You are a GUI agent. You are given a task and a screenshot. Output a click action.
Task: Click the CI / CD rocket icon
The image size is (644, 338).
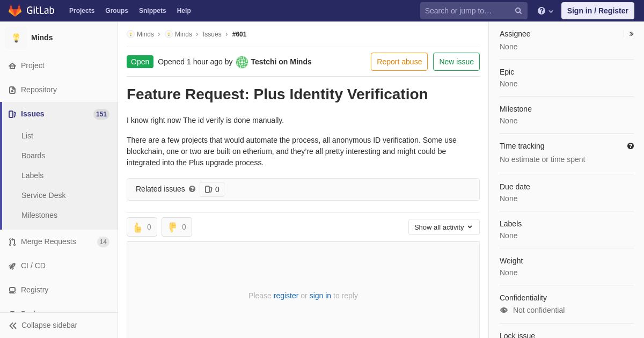pyautogui.click(x=12, y=266)
